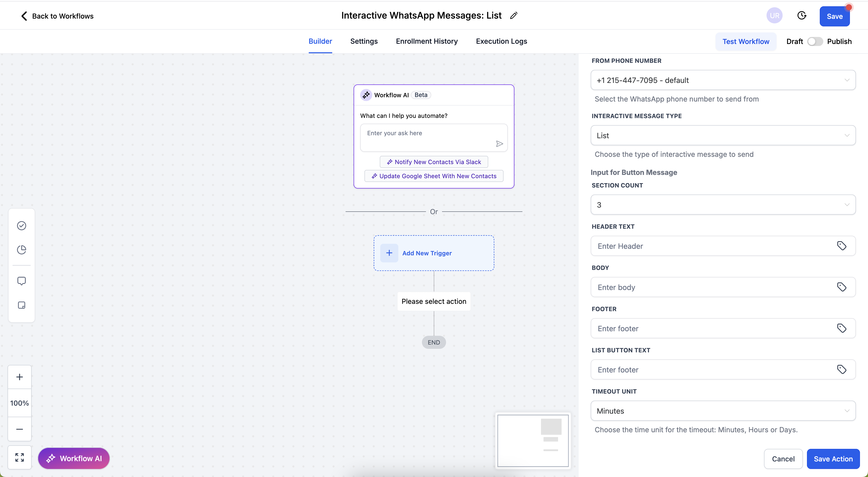This screenshot has height=477, width=868.
Task: Open the pie chart stats icon
Action: [22, 250]
